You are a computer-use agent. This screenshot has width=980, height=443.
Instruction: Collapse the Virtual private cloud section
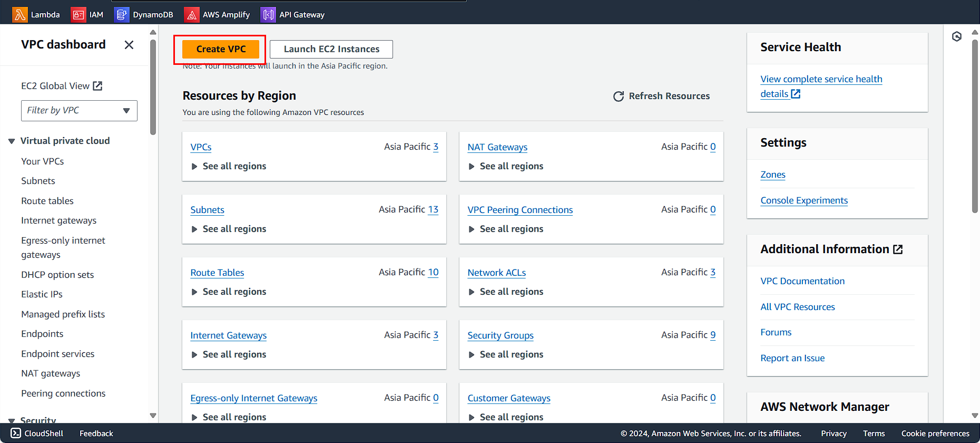[12, 141]
